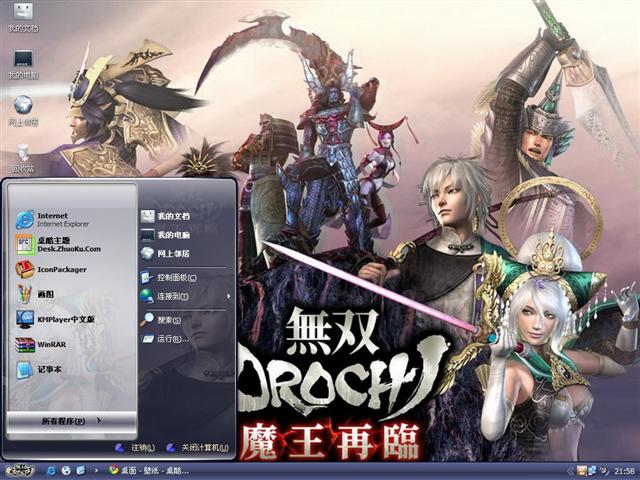
Task: Expand the quick launch overflow chevron
Action: click(x=96, y=471)
